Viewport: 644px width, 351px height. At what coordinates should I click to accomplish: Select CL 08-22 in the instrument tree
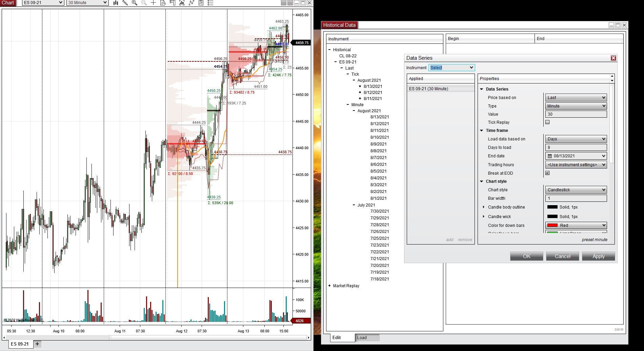(x=348, y=56)
